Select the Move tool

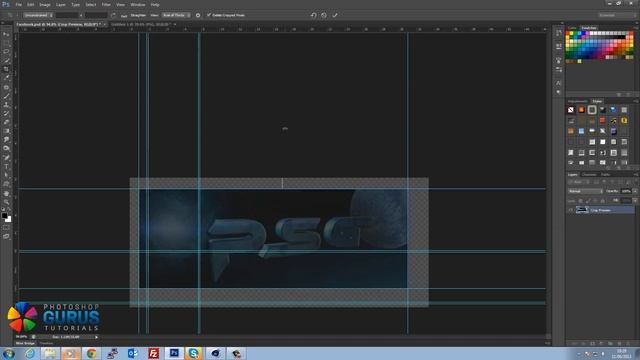pyautogui.click(x=6, y=34)
